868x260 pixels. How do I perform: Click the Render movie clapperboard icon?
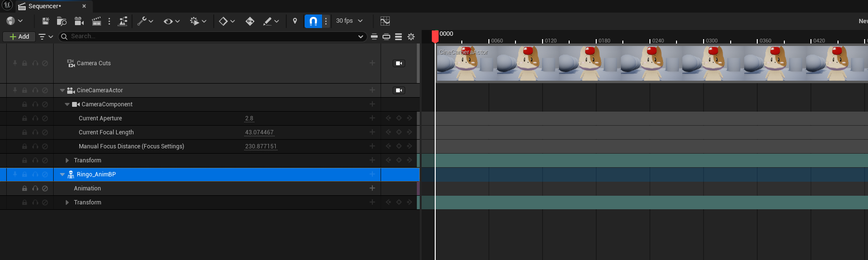96,21
